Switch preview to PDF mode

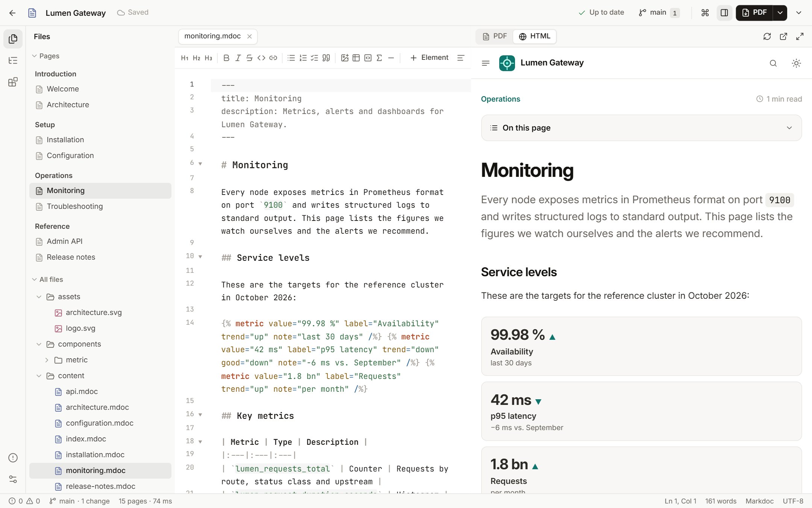[x=495, y=37]
